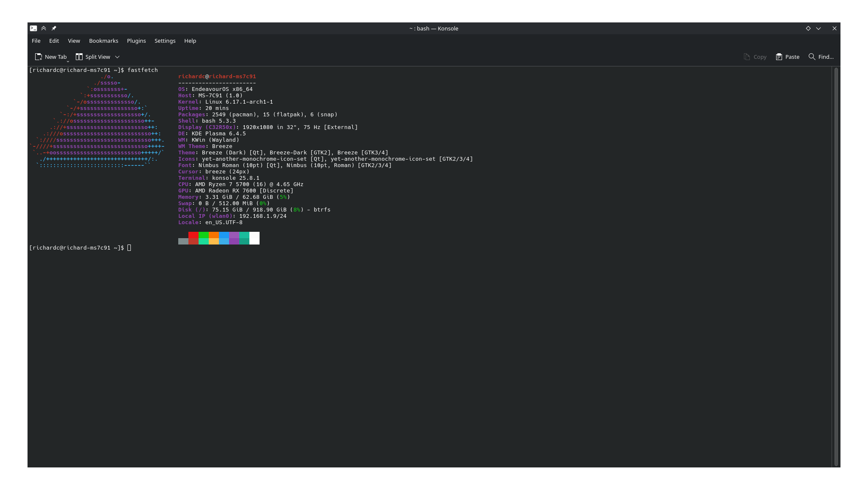Open the Help menu
The image size is (868, 500).
point(190,41)
